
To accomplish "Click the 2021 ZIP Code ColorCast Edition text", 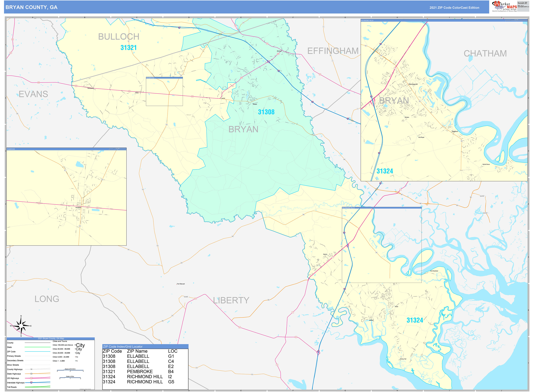I will coord(454,8).
